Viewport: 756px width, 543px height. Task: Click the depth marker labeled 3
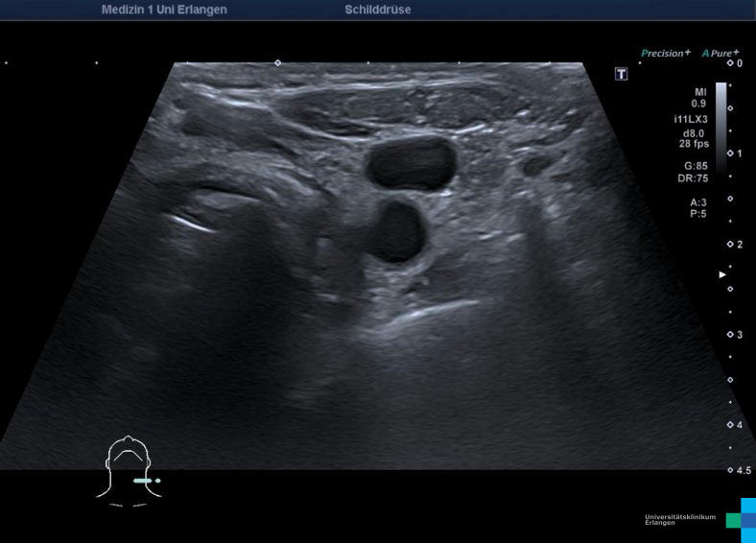pyautogui.click(x=734, y=334)
